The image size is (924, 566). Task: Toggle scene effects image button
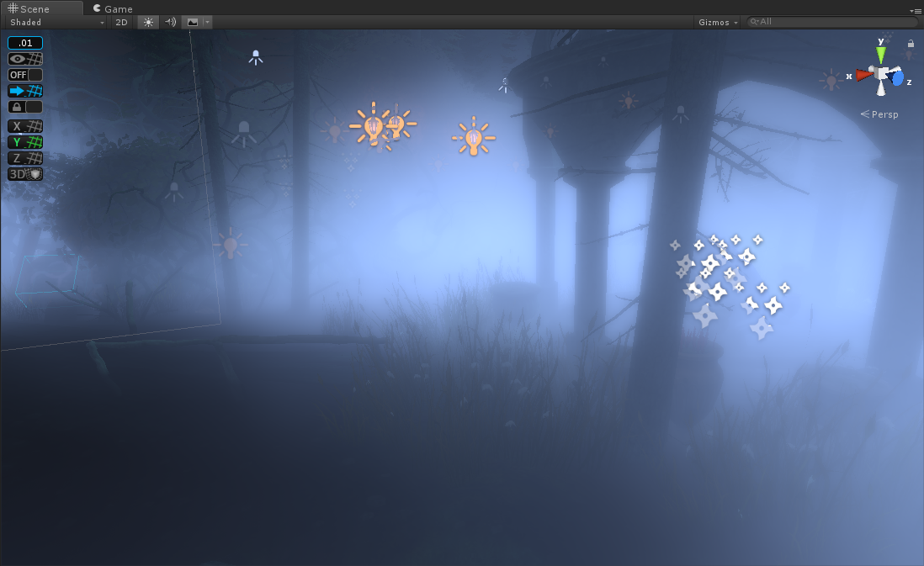[193, 23]
